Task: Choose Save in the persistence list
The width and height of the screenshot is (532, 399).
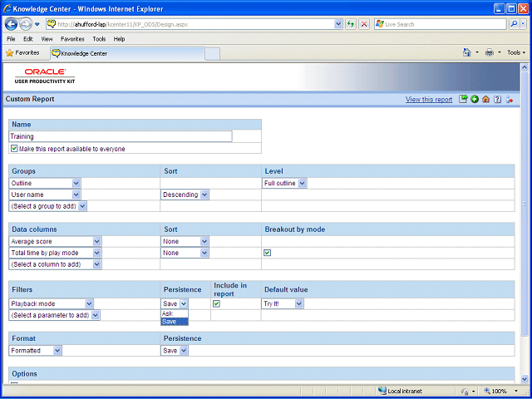Action: click(175, 322)
